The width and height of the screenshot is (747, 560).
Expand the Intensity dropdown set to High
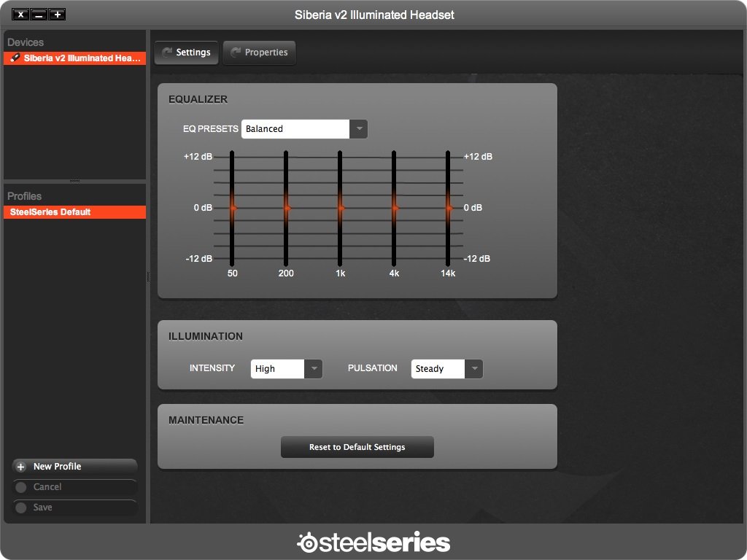(313, 369)
